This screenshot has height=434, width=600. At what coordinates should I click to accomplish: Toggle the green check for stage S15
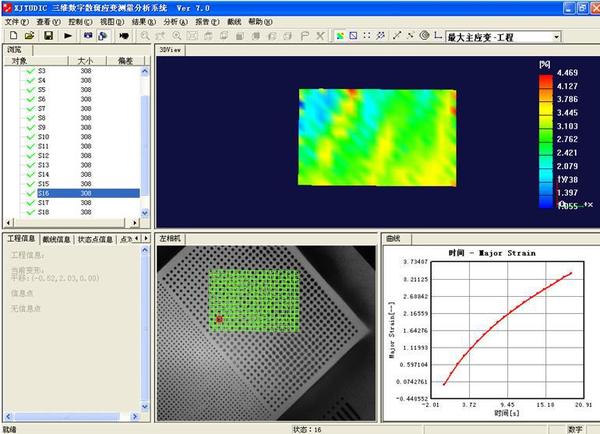[31, 184]
